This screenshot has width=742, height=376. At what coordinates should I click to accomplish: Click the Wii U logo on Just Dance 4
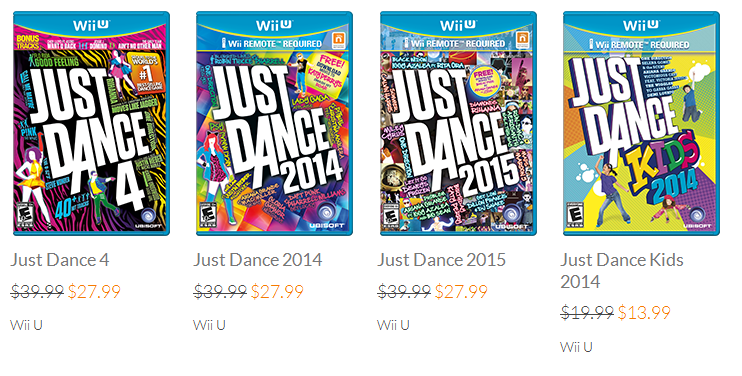click(x=91, y=25)
